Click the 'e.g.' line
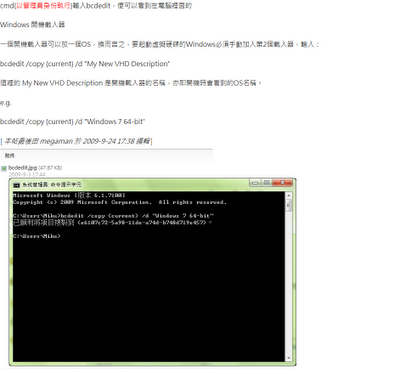This screenshot has width=400, height=374. (6, 103)
